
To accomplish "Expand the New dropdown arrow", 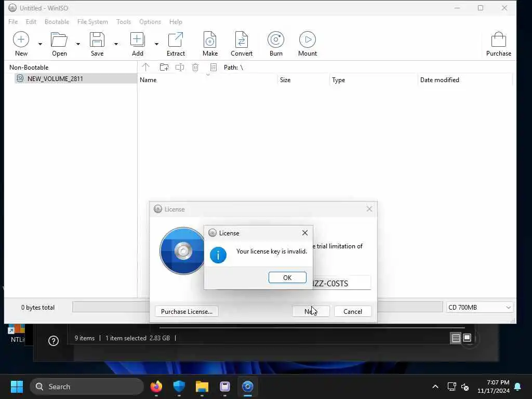I will point(40,44).
